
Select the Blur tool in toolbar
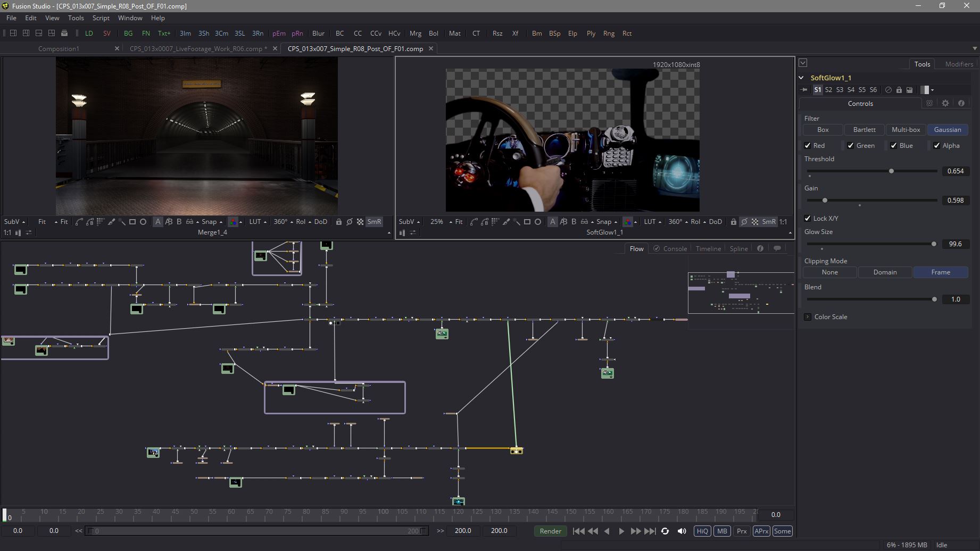click(x=318, y=34)
